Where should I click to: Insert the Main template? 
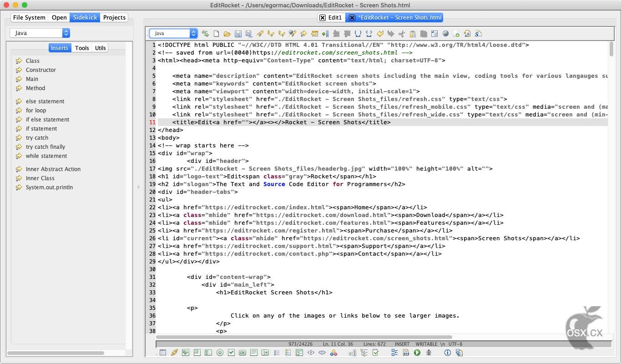coord(32,79)
